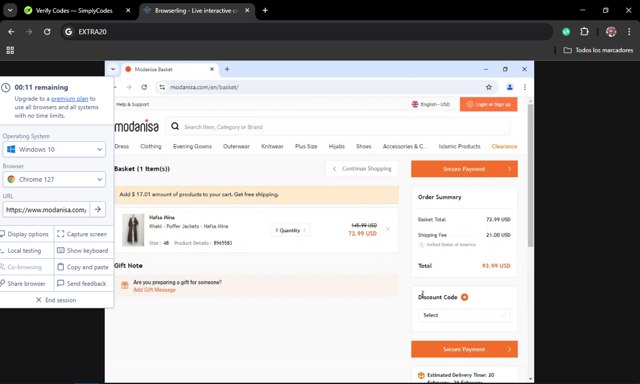Click top Secure Payment button
The image size is (640, 384).
[x=464, y=169]
